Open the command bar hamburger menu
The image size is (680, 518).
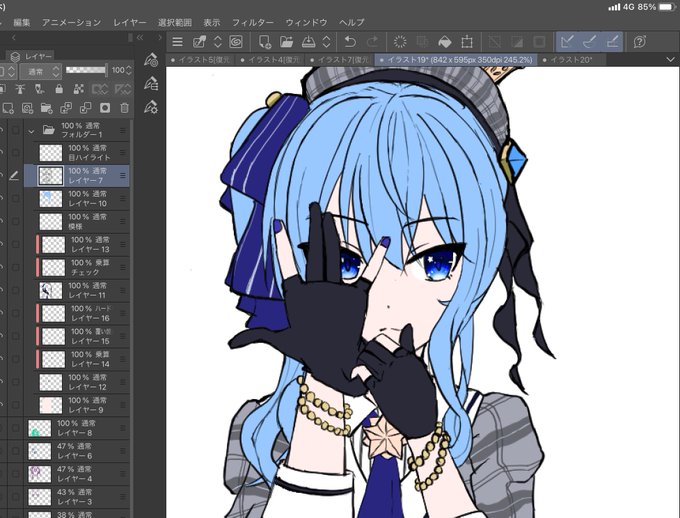click(x=177, y=42)
